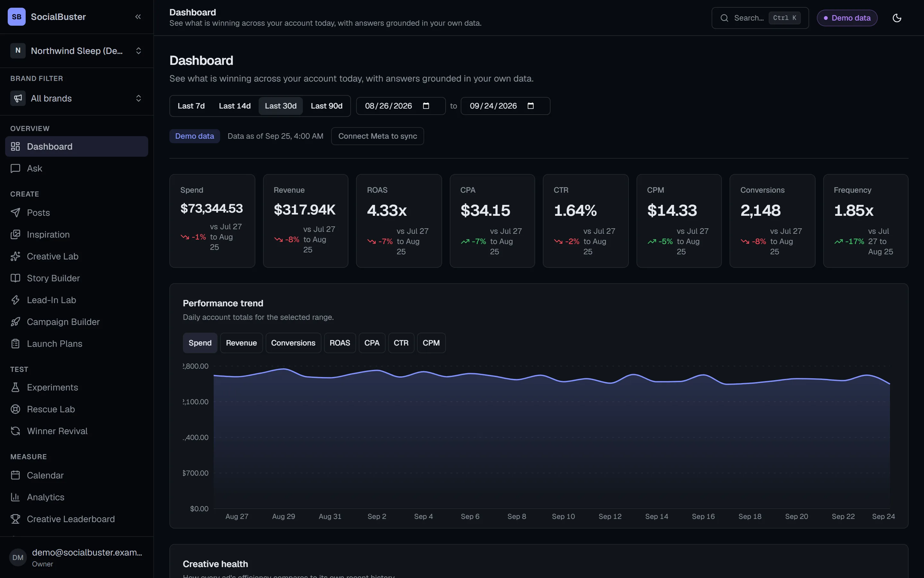
Task: Click the Creative Lab sparkle icon
Action: tap(15, 256)
